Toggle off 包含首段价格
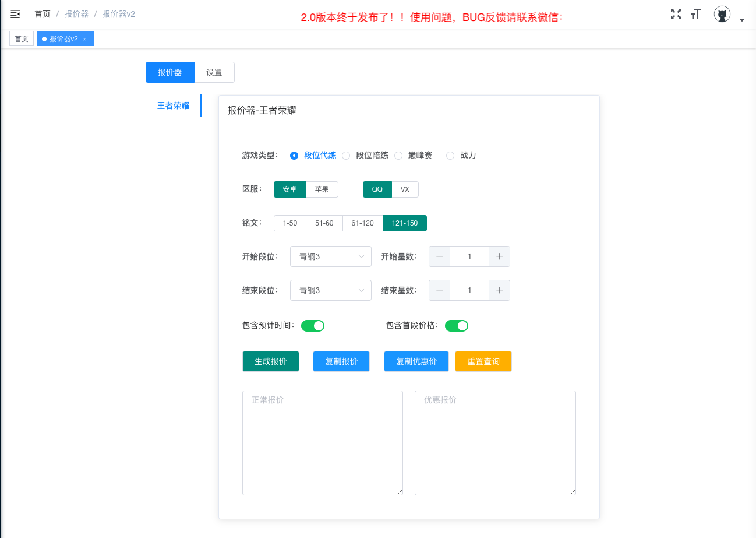 coord(457,325)
